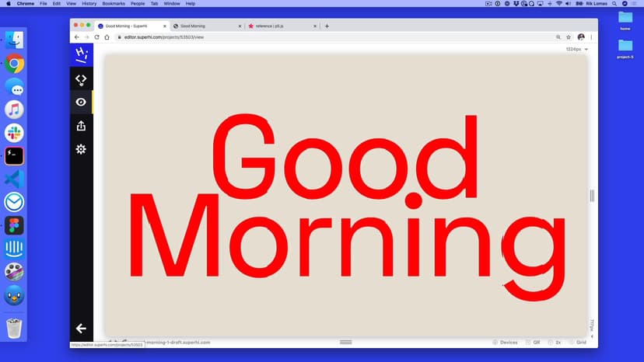The image size is (644, 362).
Task: Open Visual Studio Code from the dock
Action: [14, 179]
